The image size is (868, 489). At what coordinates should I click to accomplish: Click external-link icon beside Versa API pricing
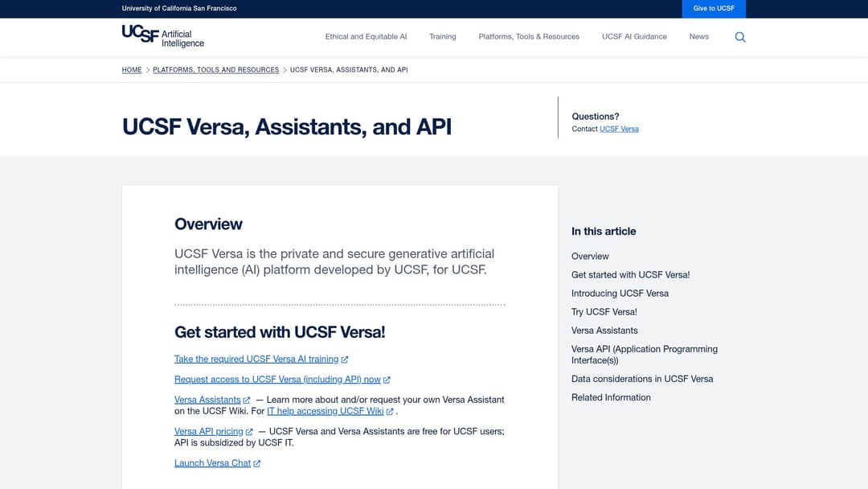click(249, 431)
